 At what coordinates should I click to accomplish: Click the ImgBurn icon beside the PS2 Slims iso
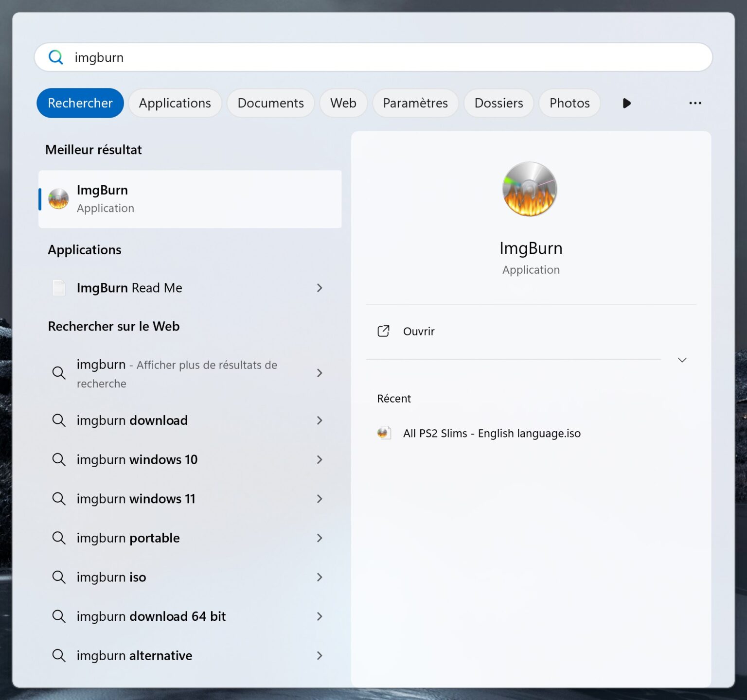[x=384, y=433]
